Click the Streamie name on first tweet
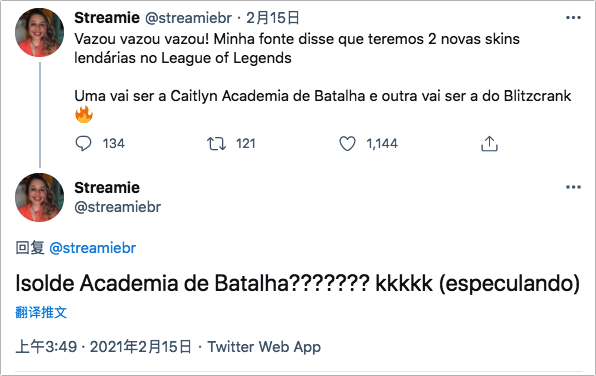The height and width of the screenshot is (376, 596). (x=107, y=18)
